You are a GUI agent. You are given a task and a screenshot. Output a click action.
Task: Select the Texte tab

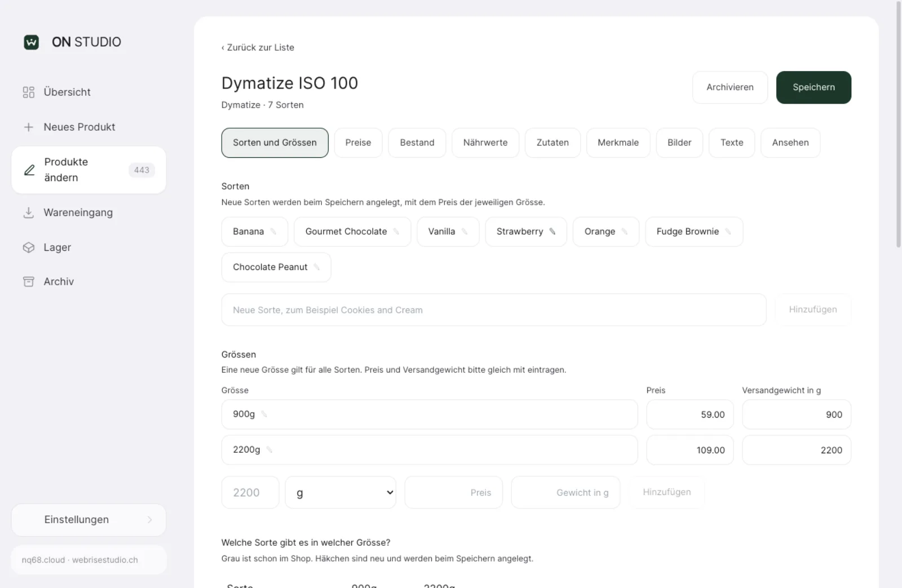pyautogui.click(x=732, y=143)
